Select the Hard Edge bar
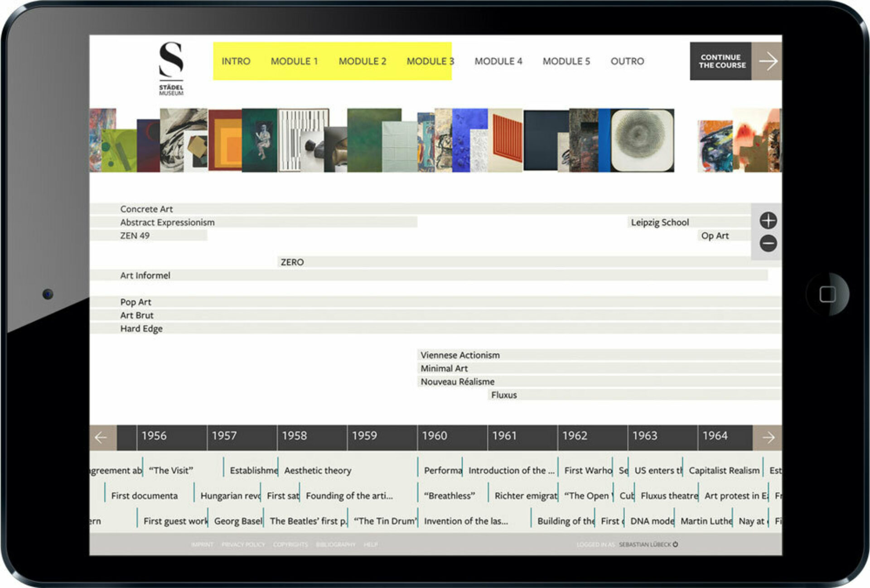The image size is (870, 588). coord(435,328)
